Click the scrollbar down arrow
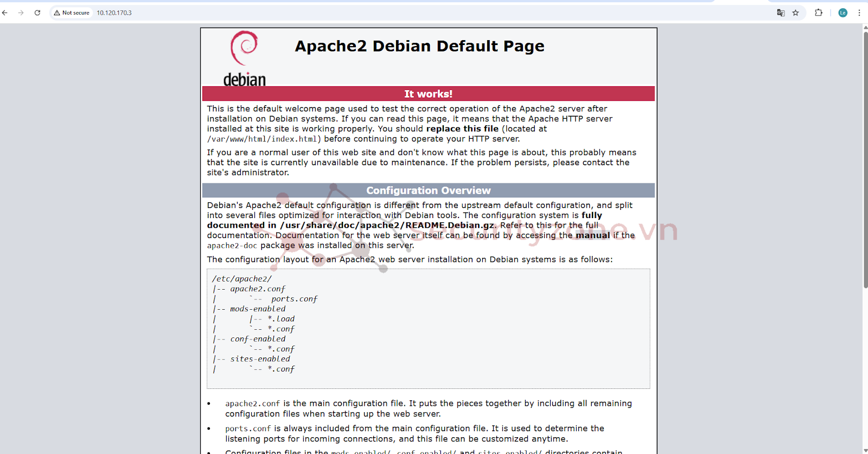 pos(865,451)
